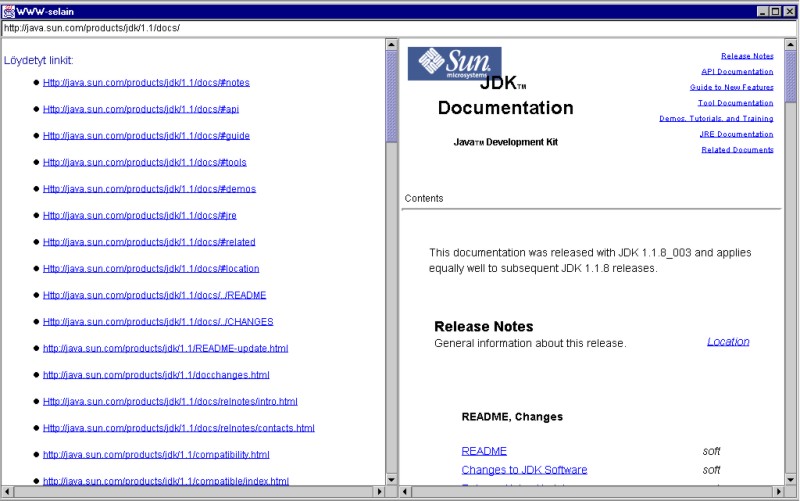The width and height of the screenshot is (800, 501).
Task: Open the README-update.html link
Action: coord(165,348)
